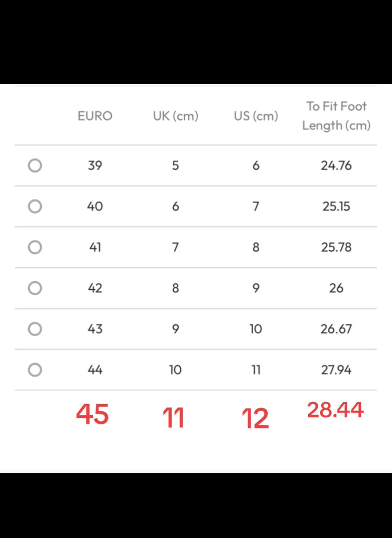Choose the EURO 44 radio button
Screen dimensions: 392x538
point(35,370)
